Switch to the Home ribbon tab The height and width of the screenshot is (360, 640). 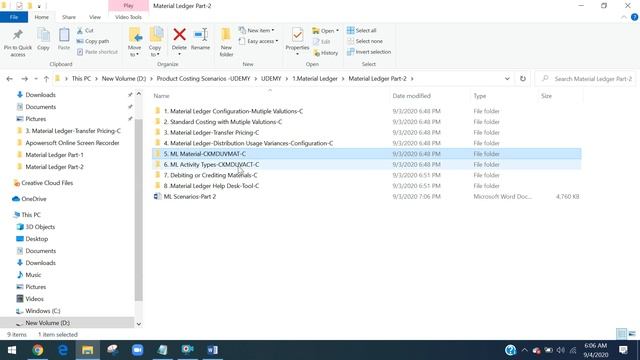click(41, 17)
